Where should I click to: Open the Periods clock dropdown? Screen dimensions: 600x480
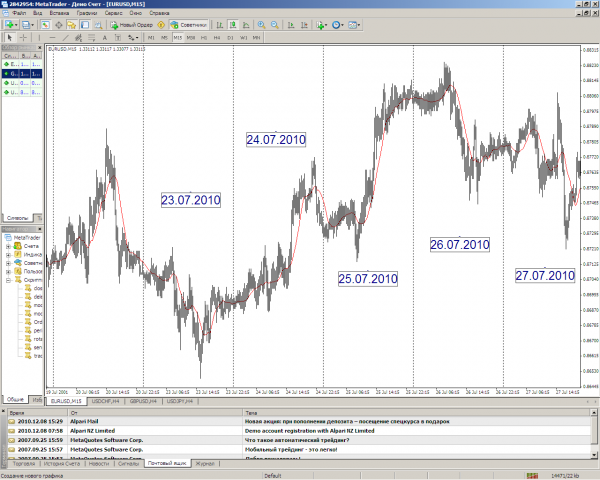coord(338,25)
